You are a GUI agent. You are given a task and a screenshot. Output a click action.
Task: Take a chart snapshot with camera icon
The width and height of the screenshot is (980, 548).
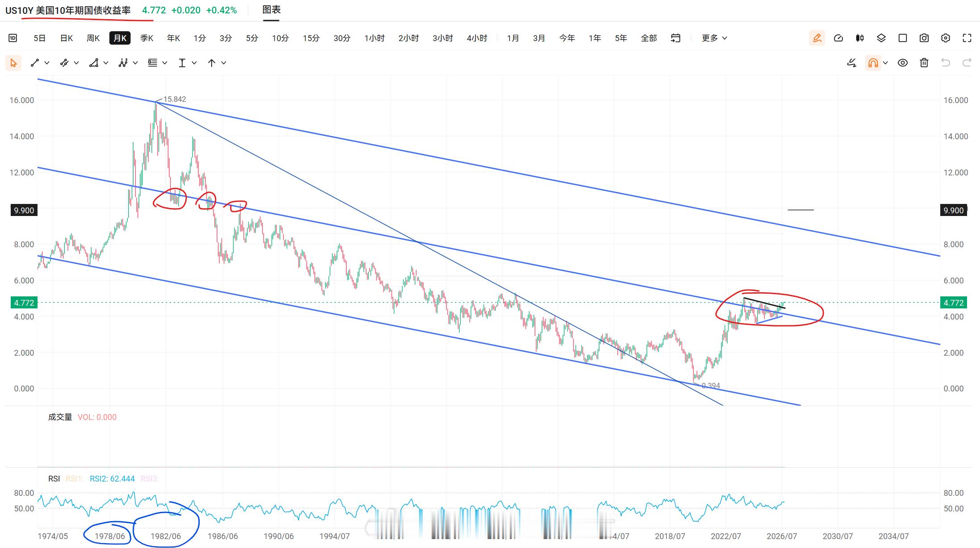coord(924,38)
